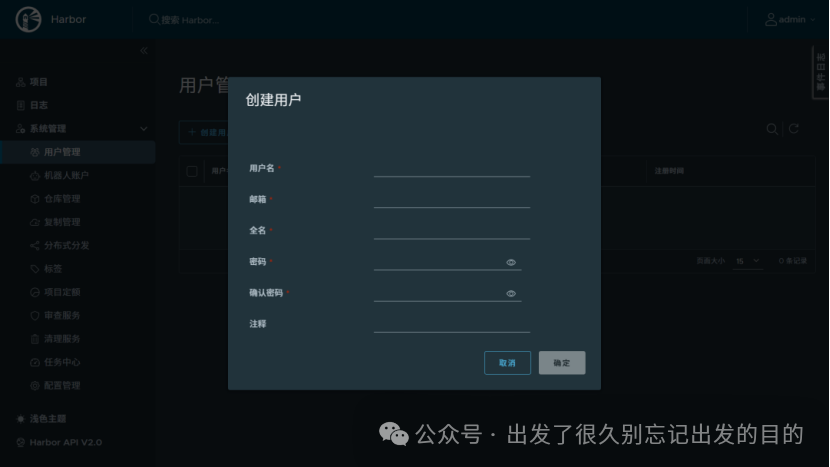Open the page size 15 dropdown
Screen dimensions: 830x467
pos(747,261)
